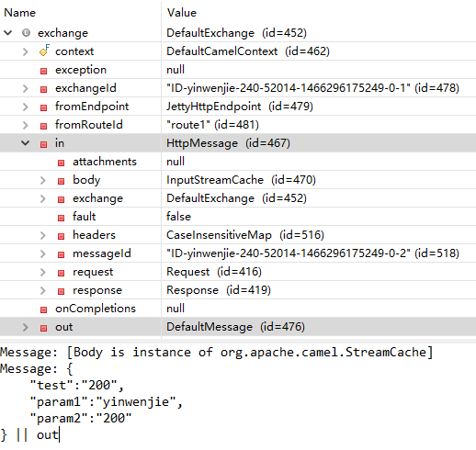Image resolution: width=476 pixels, height=450 pixels.
Task: Expand the messageId field
Action: click(x=43, y=253)
